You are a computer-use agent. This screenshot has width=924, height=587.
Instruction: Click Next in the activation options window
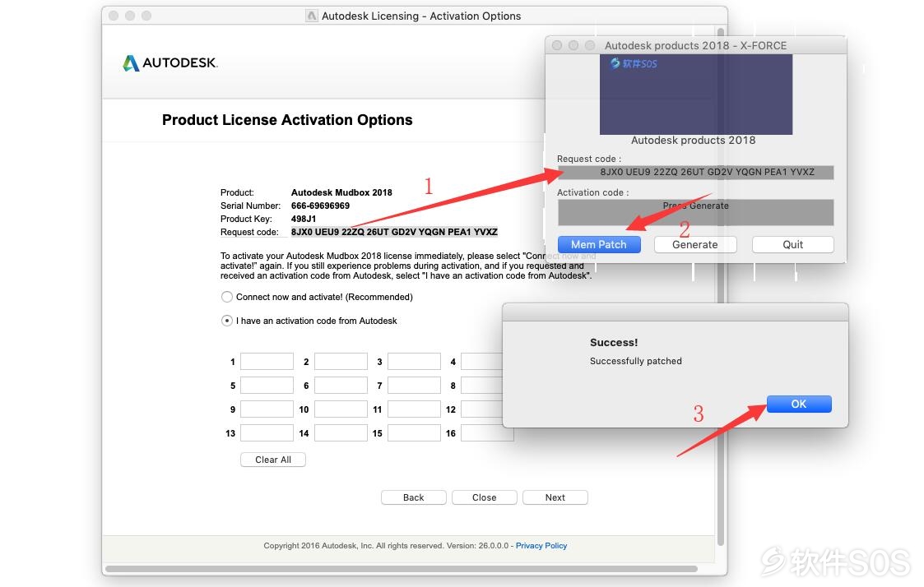[555, 497]
